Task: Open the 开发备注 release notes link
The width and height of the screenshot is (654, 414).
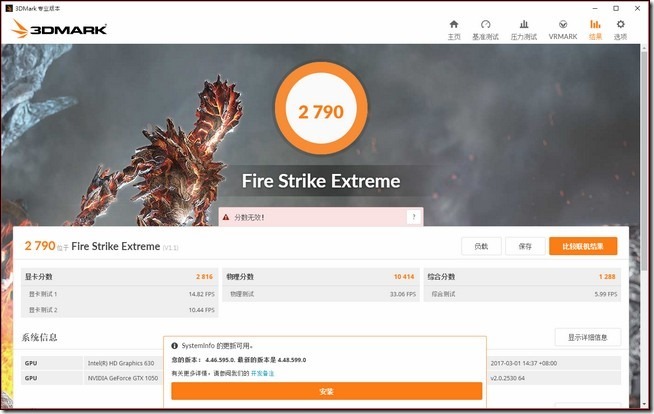Action: tap(262, 373)
